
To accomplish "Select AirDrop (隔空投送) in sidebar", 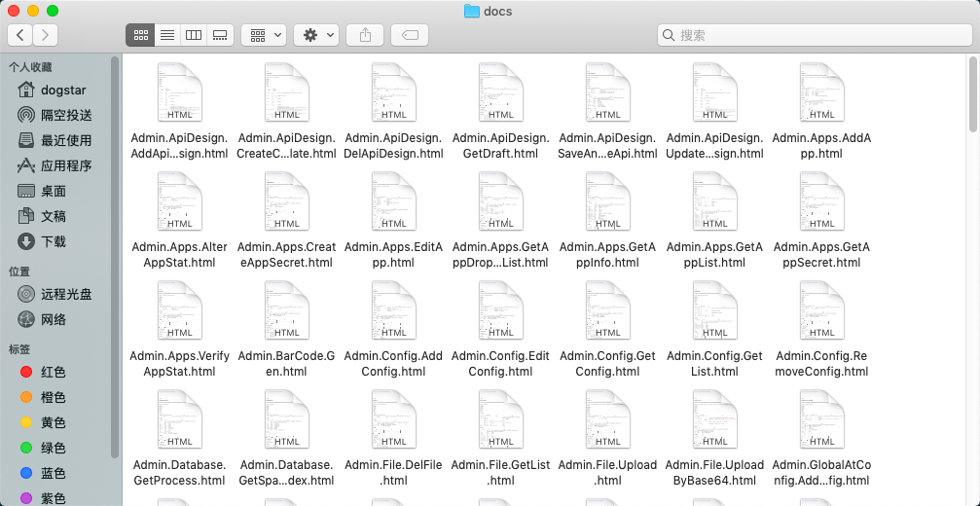I will [66, 116].
